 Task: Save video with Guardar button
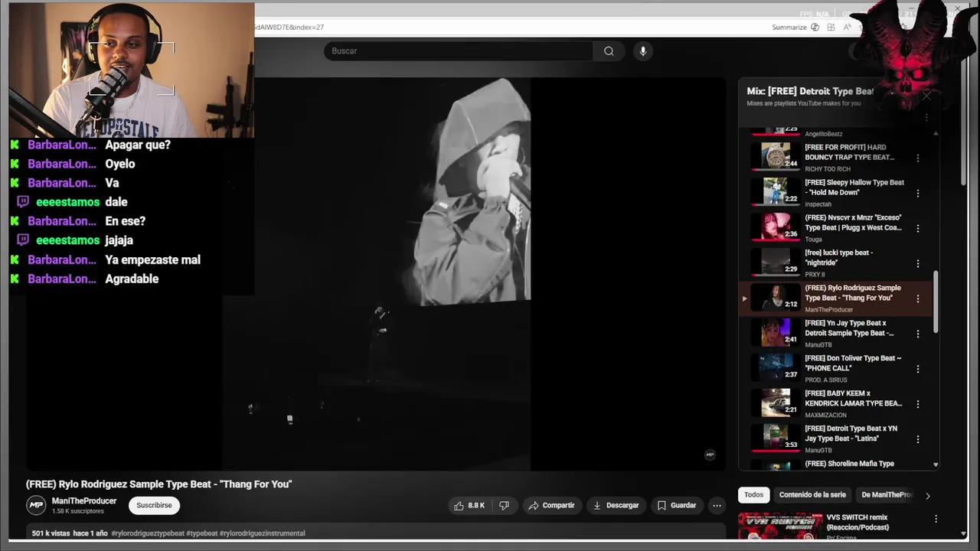tap(677, 505)
